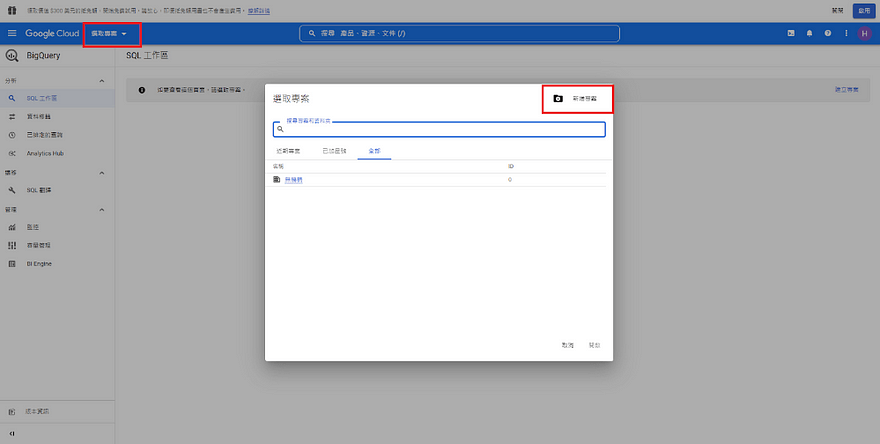Open the account avatar labeled H
880x444 pixels.
click(864, 34)
